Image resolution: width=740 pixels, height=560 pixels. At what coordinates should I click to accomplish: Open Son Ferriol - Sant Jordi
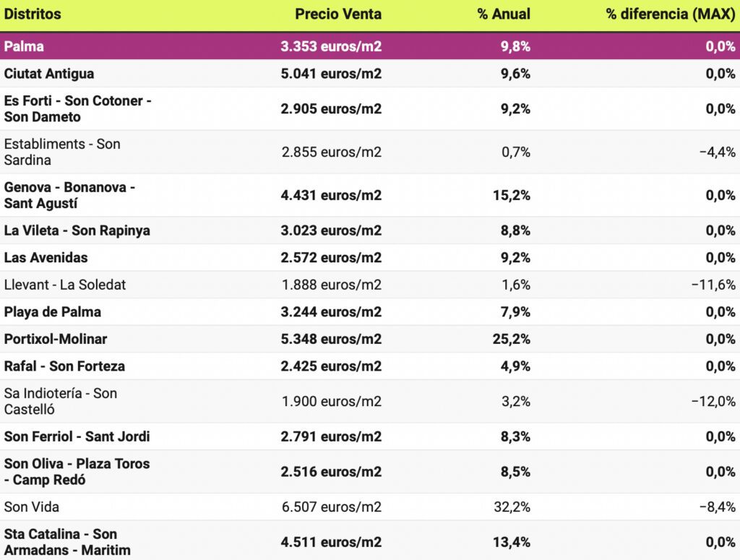[77, 436]
